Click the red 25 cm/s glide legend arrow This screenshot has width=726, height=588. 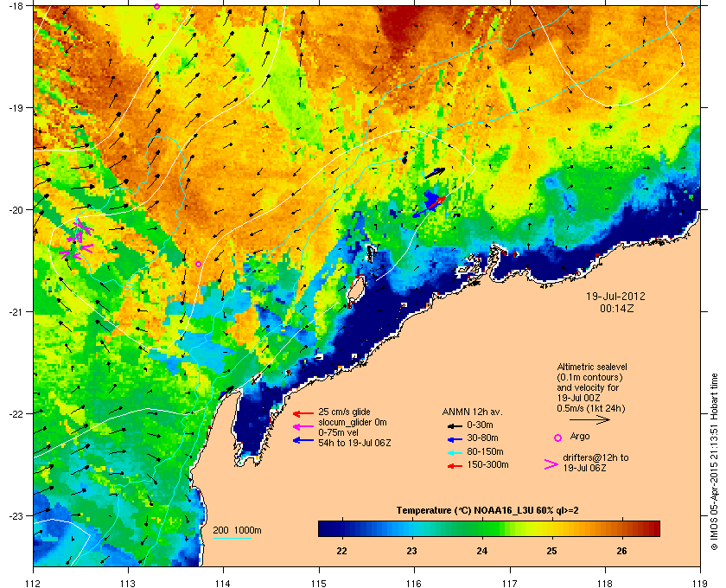click(x=303, y=413)
